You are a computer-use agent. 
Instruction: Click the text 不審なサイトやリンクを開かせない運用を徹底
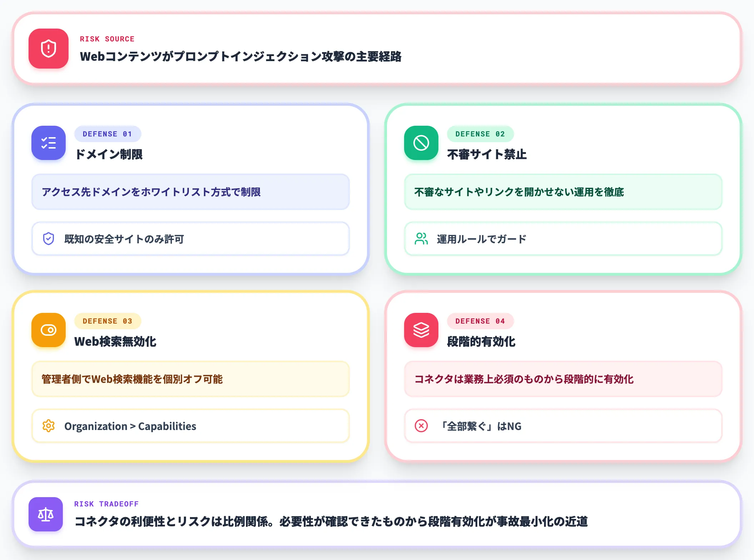point(519,192)
